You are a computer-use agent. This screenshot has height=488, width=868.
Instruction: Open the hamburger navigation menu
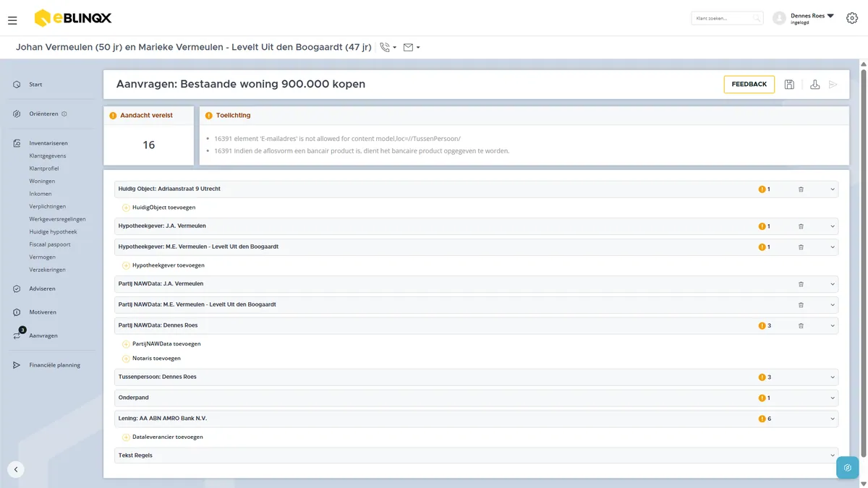12,20
